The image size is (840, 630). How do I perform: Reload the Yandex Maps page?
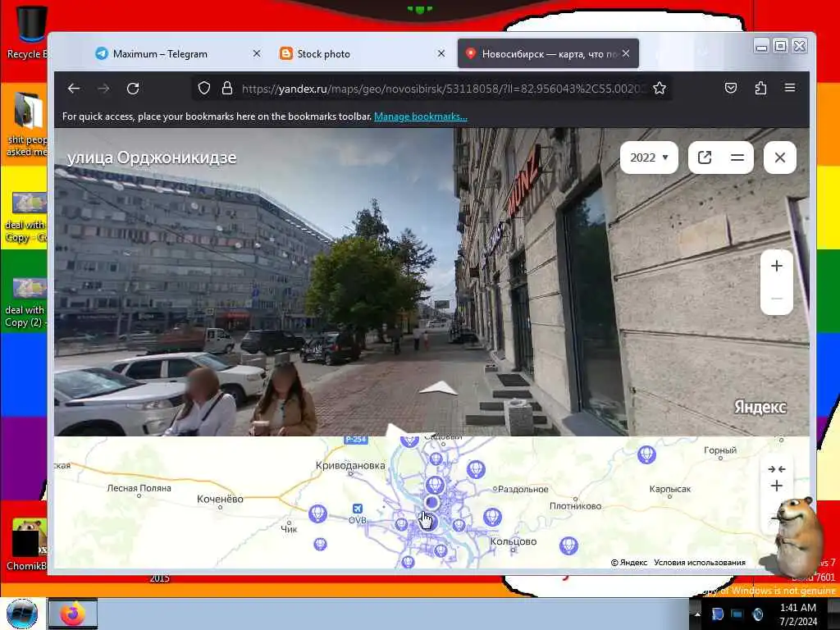133,89
